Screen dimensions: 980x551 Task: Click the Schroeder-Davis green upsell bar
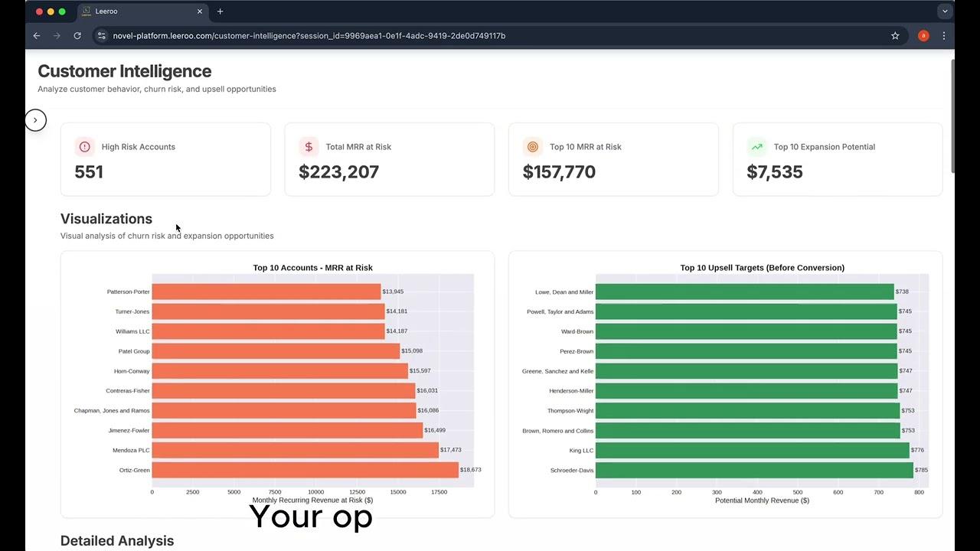754,470
